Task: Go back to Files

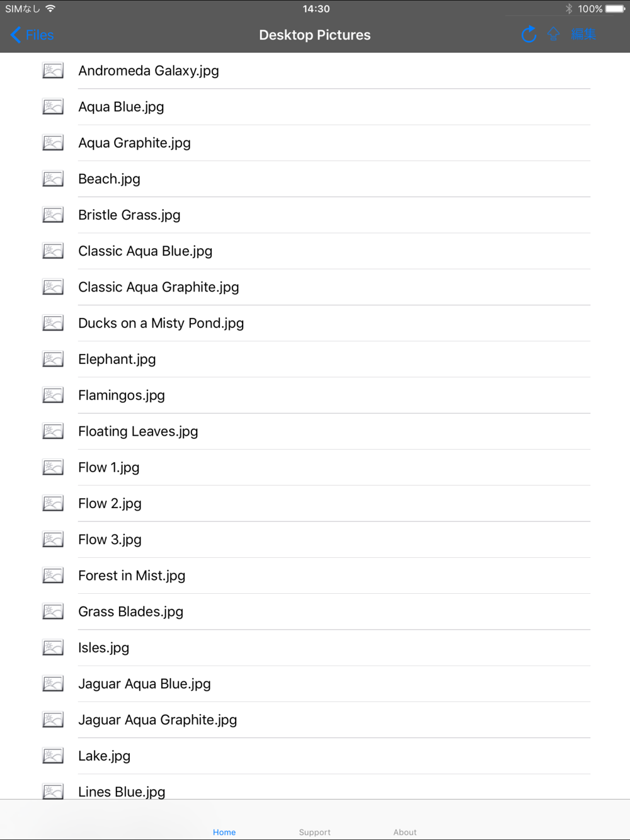Action: coord(32,35)
